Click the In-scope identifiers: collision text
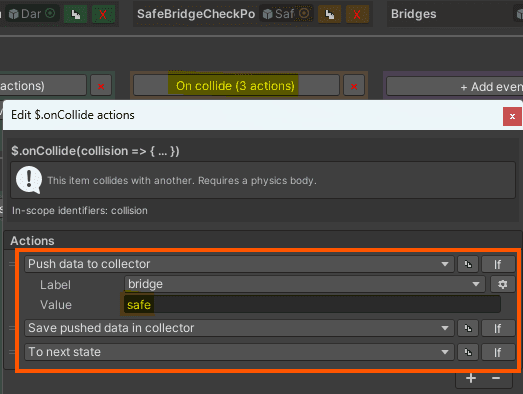The width and height of the screenshot is (523, 394). pos(80,211)
